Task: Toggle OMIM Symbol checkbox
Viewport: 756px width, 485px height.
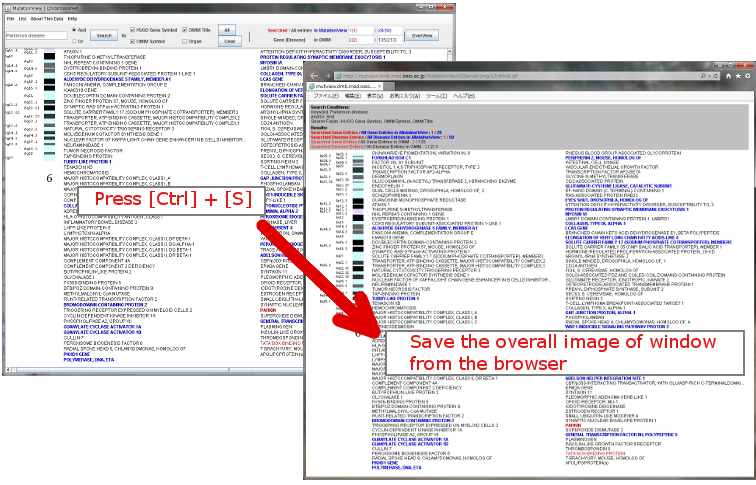Action: pos(135,43)
